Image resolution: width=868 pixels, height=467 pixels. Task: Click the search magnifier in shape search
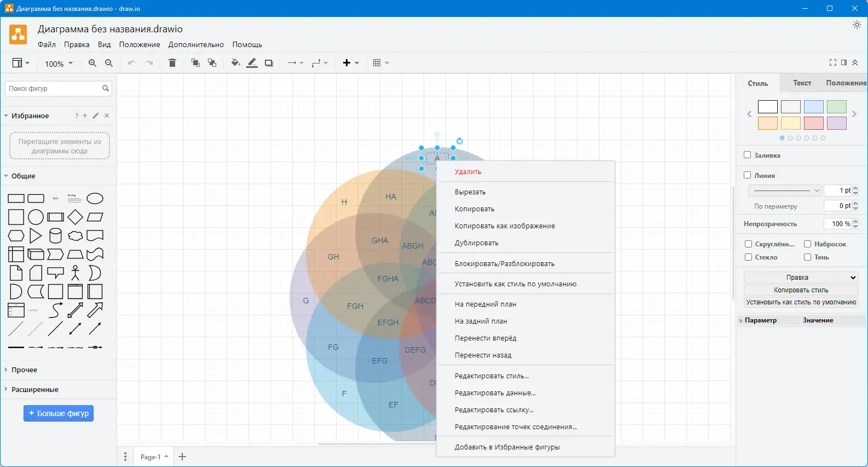click(106, 88)
